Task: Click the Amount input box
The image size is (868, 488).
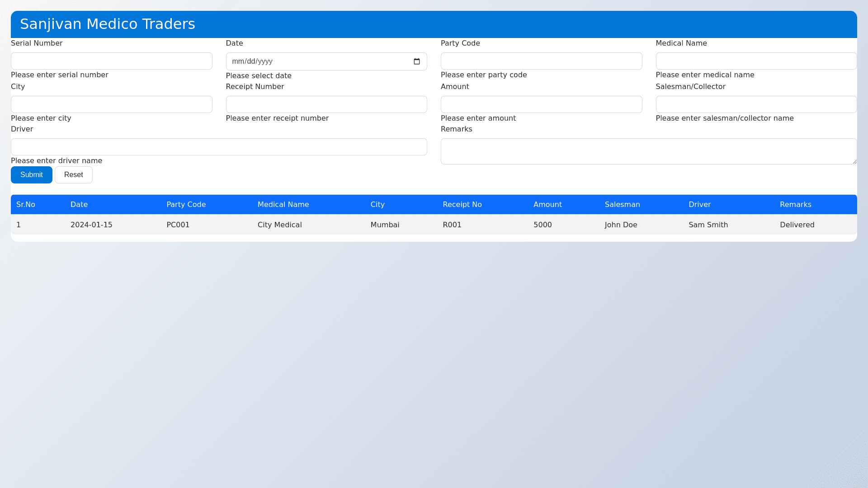Action: pyautogui.click(x=541, y=104)
